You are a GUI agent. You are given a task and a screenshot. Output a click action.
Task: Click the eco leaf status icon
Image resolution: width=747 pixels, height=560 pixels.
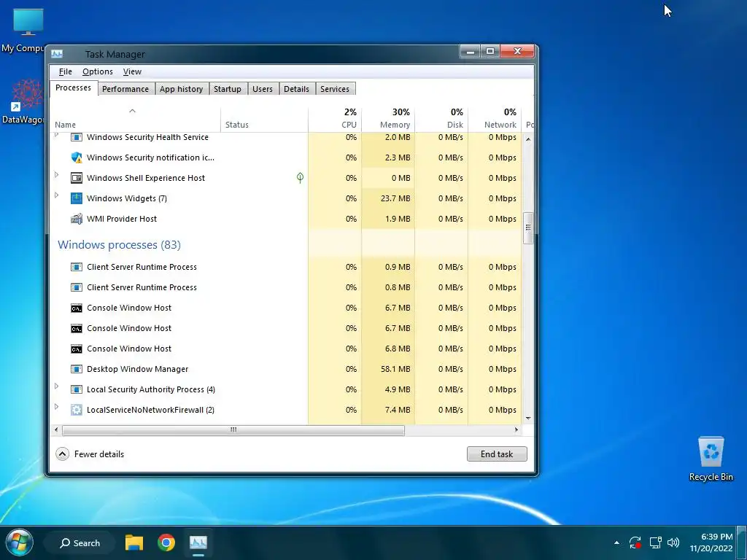(x=300, y=178)
